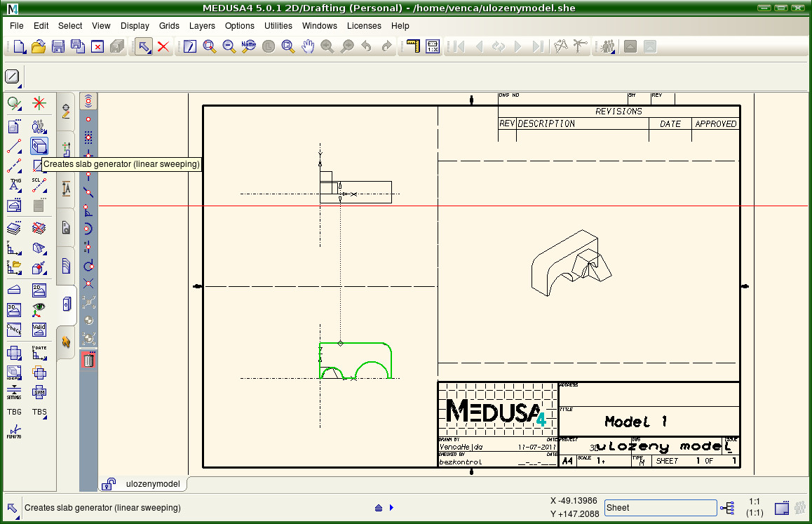
Task: Open the Display menu
Action: (x=135, y=26)
